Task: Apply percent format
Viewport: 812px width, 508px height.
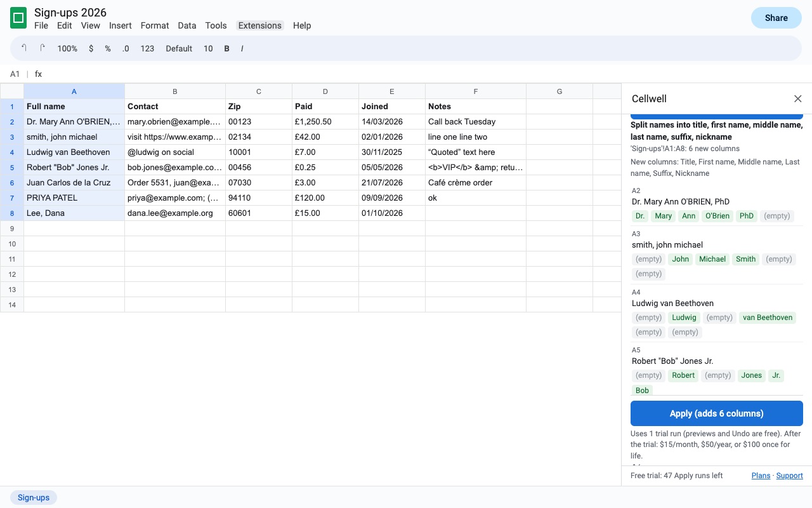Action: [x=108, y=48]
